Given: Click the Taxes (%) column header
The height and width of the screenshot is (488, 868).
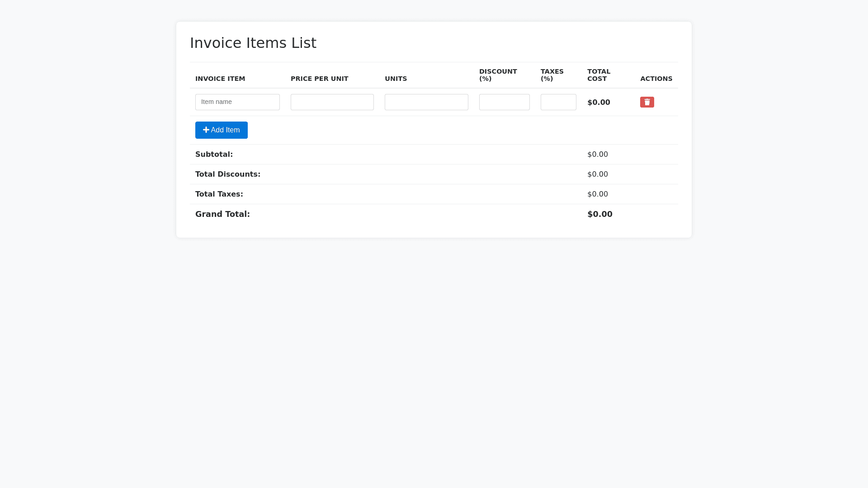Looking at the screenshot, I should tap(552, 75).
